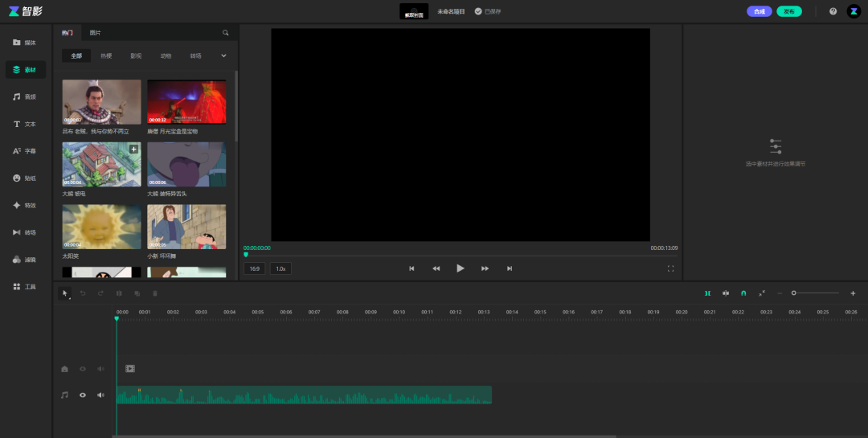Image resolution: width=868 pixels, height=438 pixels.
Task: Open the 贴纸 (Stickers) sidebar panel
Action: click(x=25, y=178)
